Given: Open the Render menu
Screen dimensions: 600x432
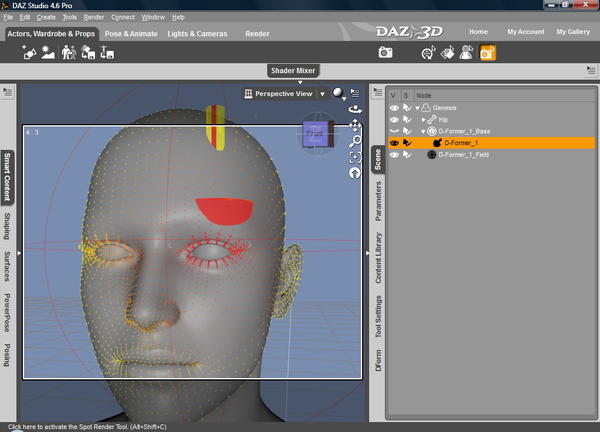Looking at the screenshot, I should coord(94,17).
